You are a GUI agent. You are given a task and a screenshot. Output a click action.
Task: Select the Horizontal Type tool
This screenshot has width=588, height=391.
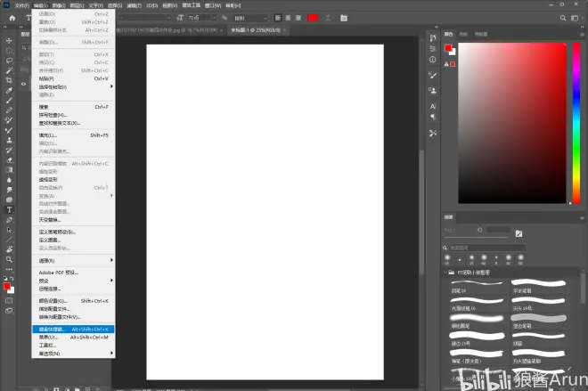point(9,209)
